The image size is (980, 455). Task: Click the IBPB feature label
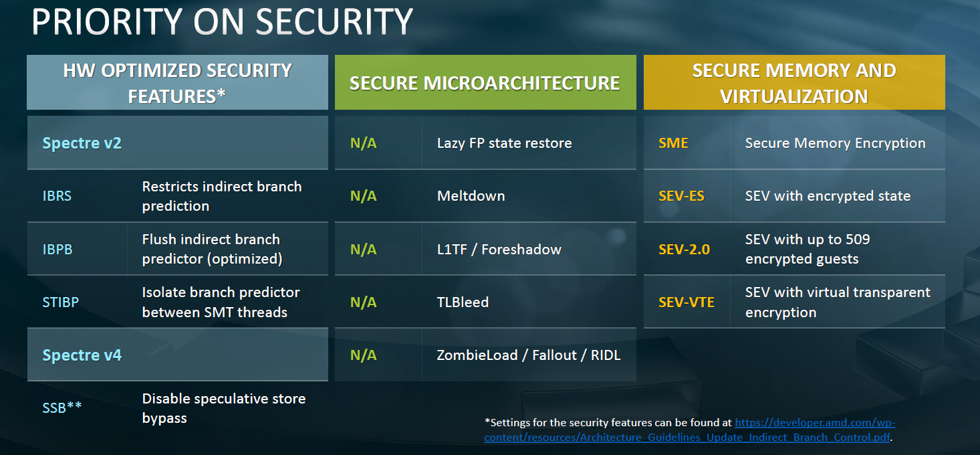coord(57,249)
